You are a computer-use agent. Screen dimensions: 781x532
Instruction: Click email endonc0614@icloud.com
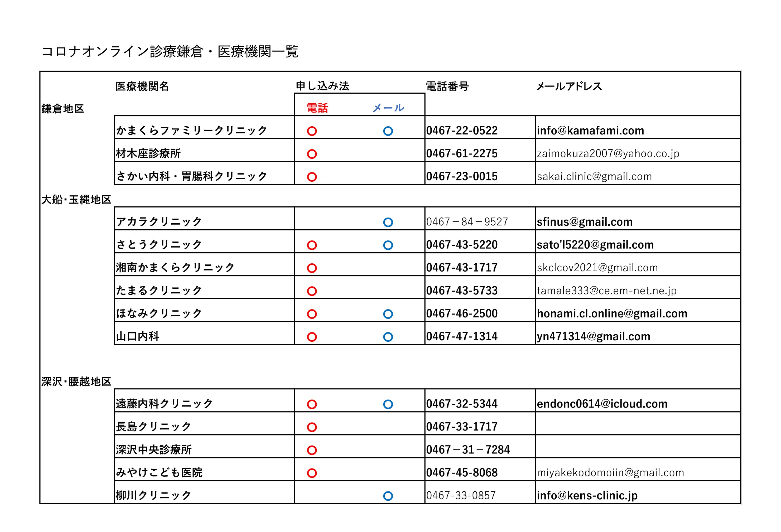click(602, 404)
